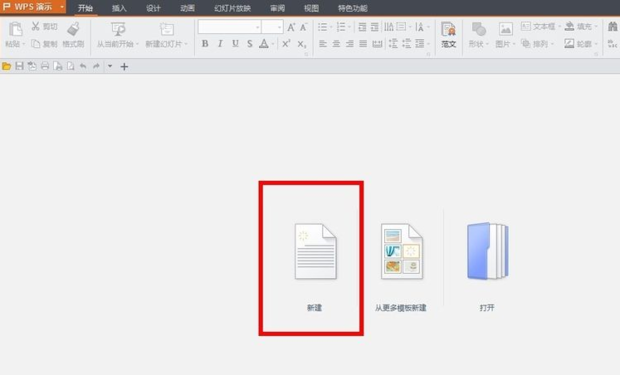Viewport: 620px width, 375px height.
Task: Open the font name combo box
Action: (x=229, y=27)
